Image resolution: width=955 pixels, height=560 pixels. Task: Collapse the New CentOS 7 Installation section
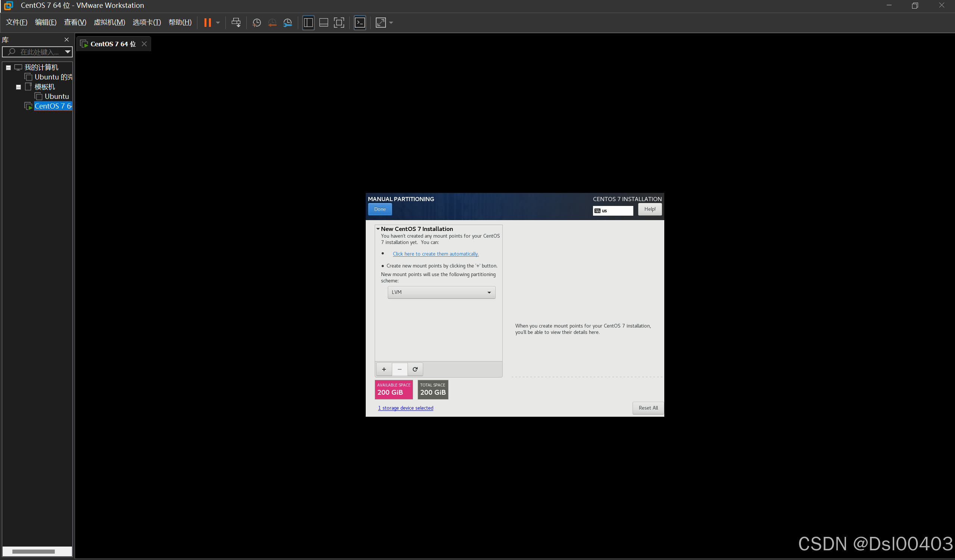pyautogui.click(x=378, y=229)
